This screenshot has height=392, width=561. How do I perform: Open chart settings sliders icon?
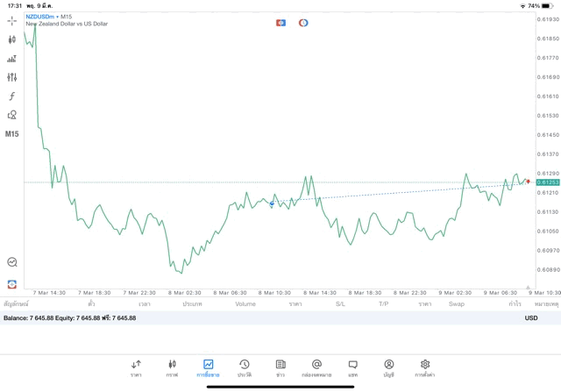pos(11,77)
